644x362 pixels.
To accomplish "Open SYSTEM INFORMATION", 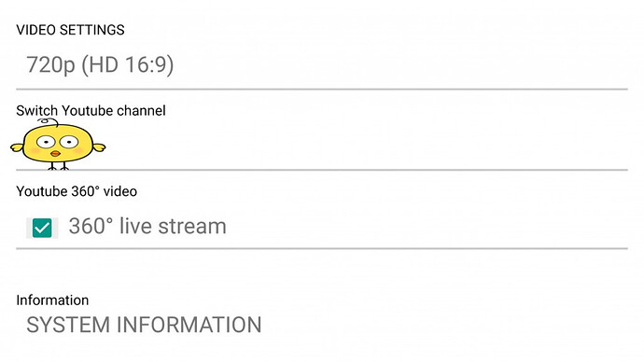I will click(144, 325).
